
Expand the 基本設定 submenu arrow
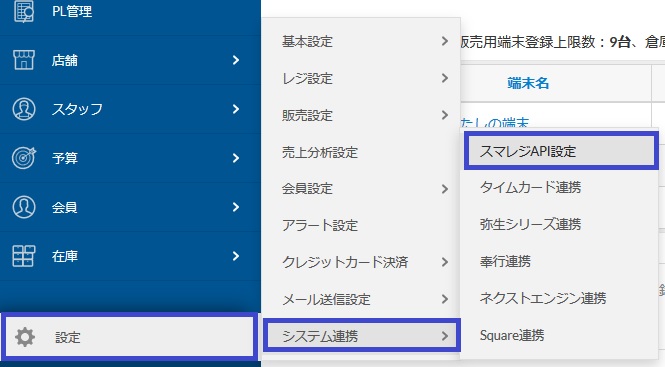(x=444, y=41)
